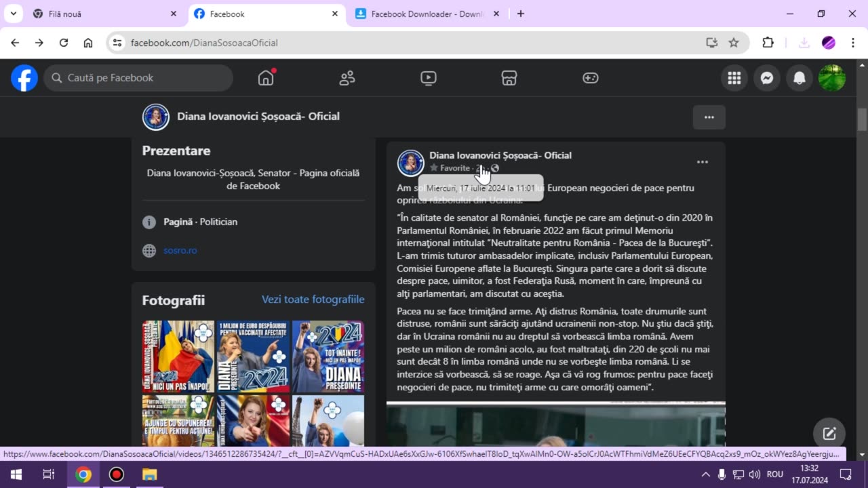Open the Windows Start menu
The height and width of the screenshot is (488, 868).
pyautogui.click(x=16, y=474)
